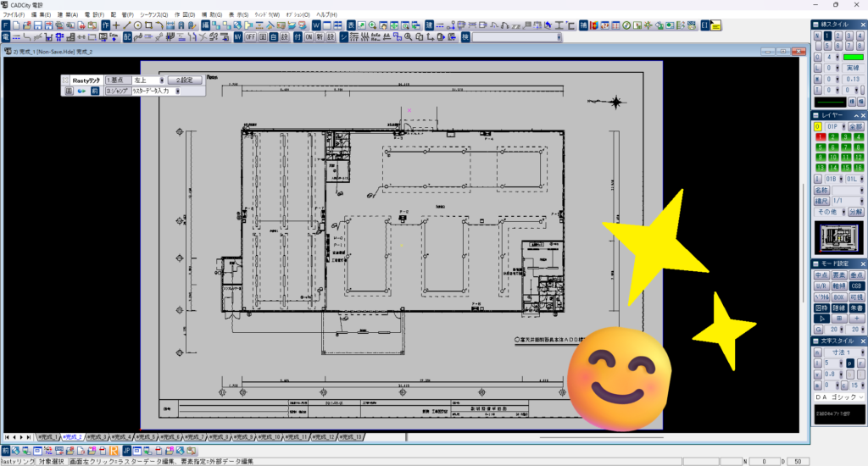This screenshot has width=868, height=466.
Task: Click the save (floppy disk) icon
Action: coord(37,25)
